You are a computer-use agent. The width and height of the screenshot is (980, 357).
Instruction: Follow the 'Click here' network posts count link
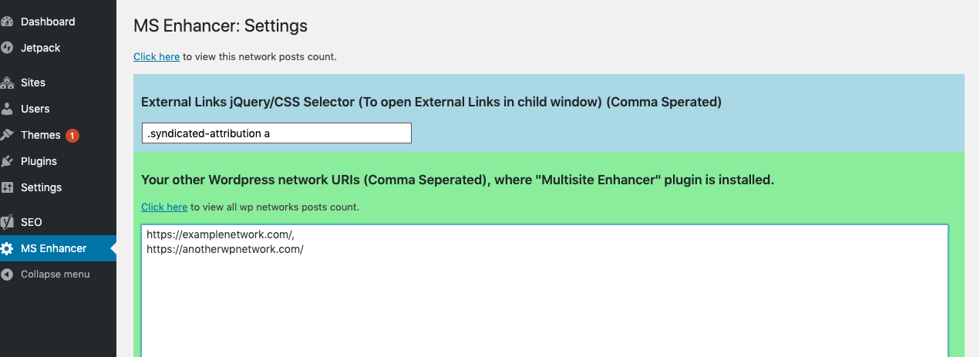coord(157,56)
